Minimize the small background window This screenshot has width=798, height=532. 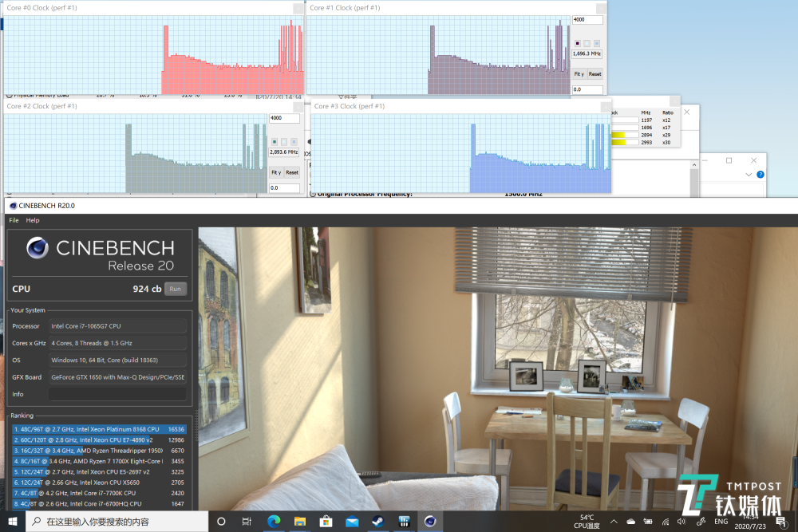(705, 161)
